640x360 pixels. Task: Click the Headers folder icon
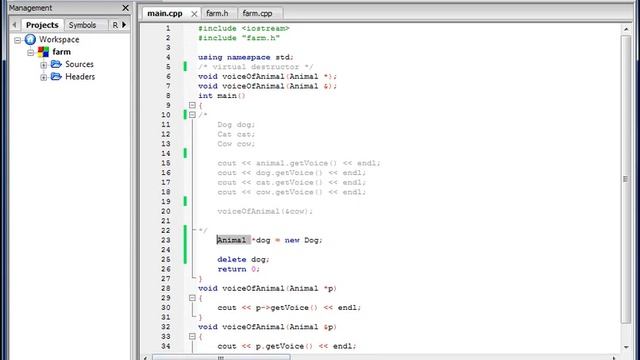pyautogui.click(x=56, y=76)
